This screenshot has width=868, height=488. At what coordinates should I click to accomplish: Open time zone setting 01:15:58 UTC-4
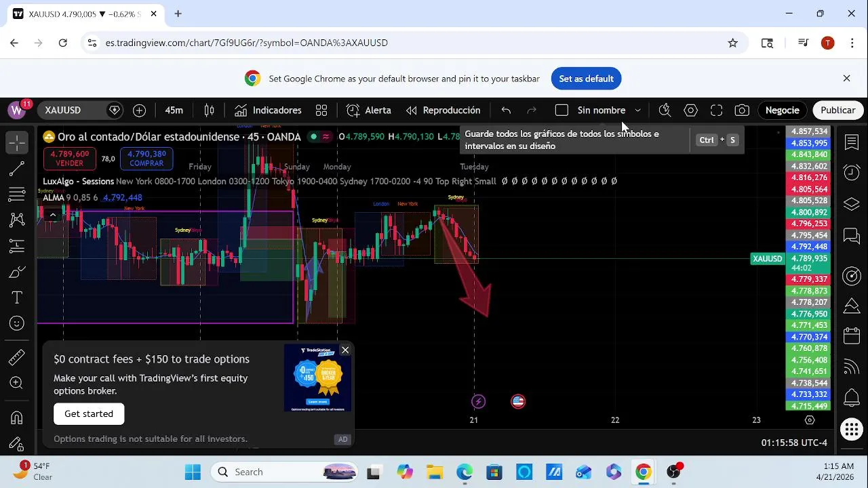coord(794,443)
